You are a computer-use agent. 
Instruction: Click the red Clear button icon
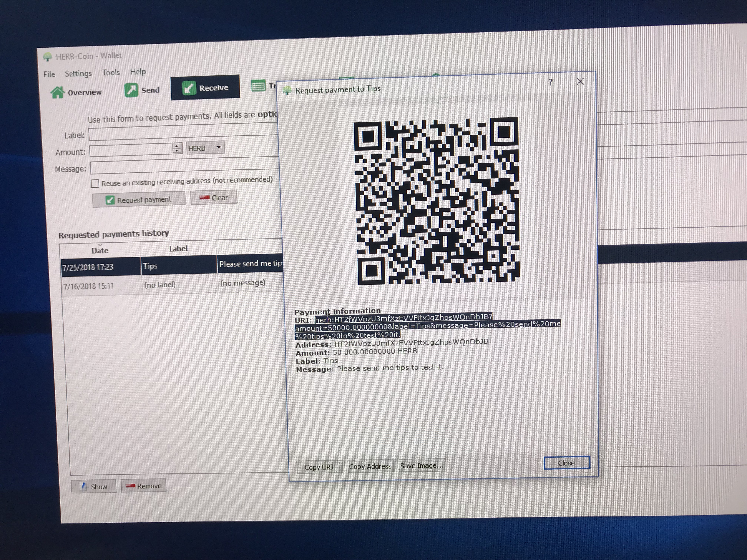pyautogui.click(x=204, y=198)
